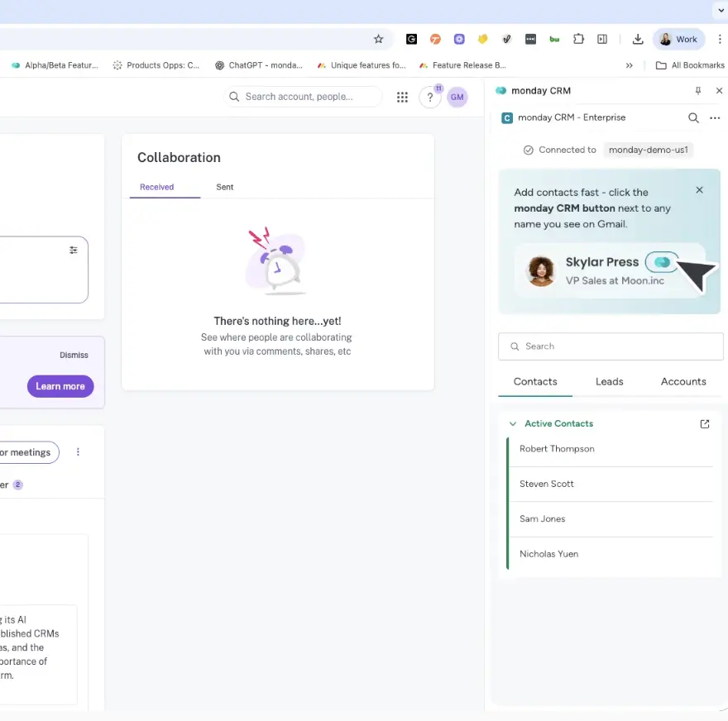Image resolution: width=728 pixels, height=721 pixels.
Task: Open Products Opps bookmark
Action: click(x=156, y=65)
